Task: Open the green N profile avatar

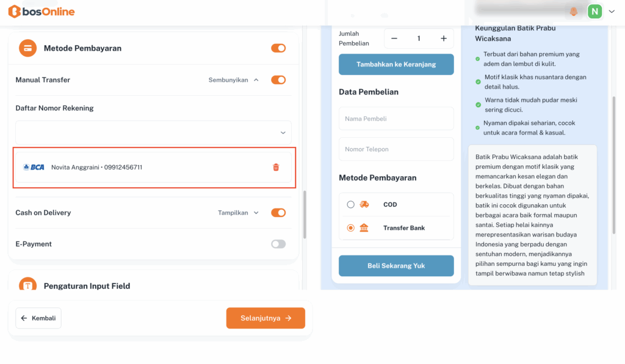Action: (594, 12)
